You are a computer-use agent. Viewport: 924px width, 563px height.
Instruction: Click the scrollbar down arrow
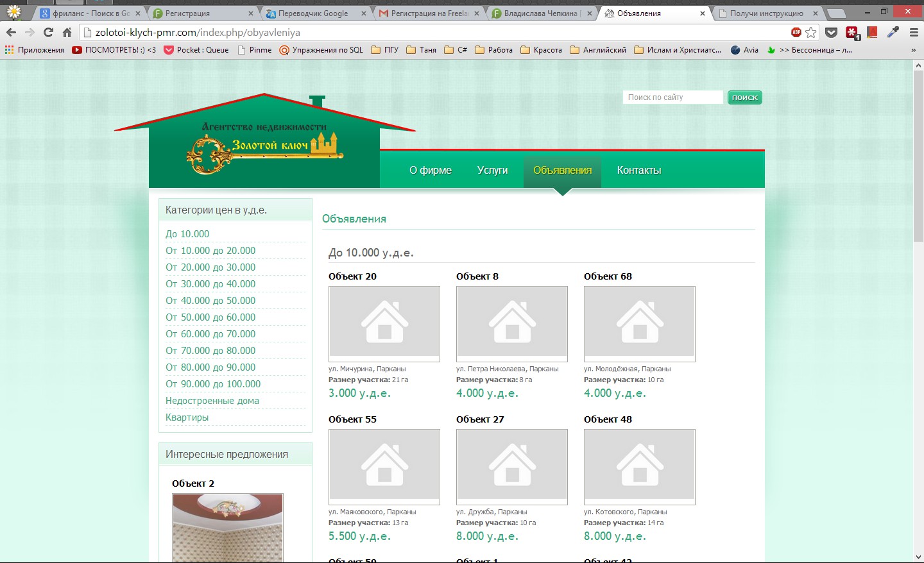click(918, 557)
